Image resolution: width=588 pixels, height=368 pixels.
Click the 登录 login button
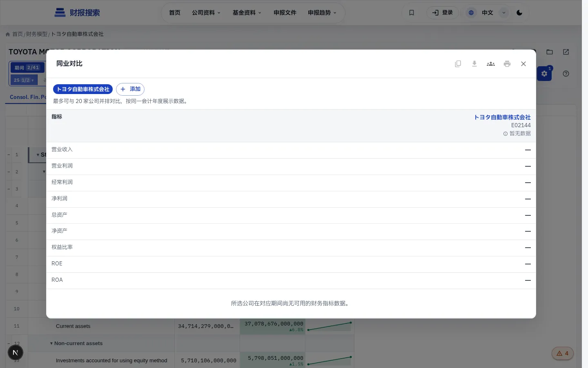tap(443, 13)
